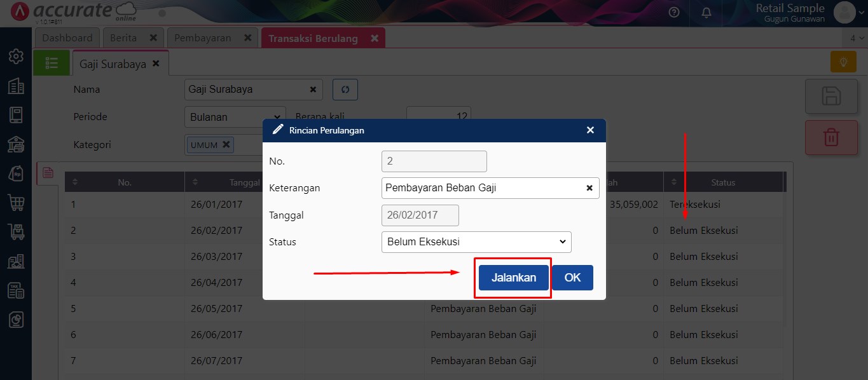Click the help question mark icon

click(x=674, y=13)
